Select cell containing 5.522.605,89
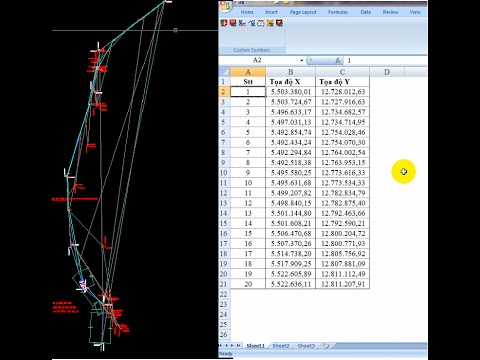480x360 pixels. pos(290,274)
